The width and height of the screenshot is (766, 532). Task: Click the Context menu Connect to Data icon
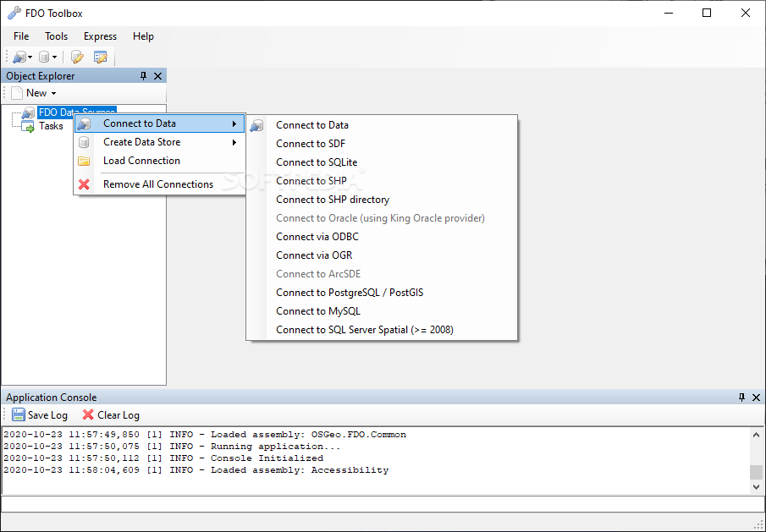(84, 124)
